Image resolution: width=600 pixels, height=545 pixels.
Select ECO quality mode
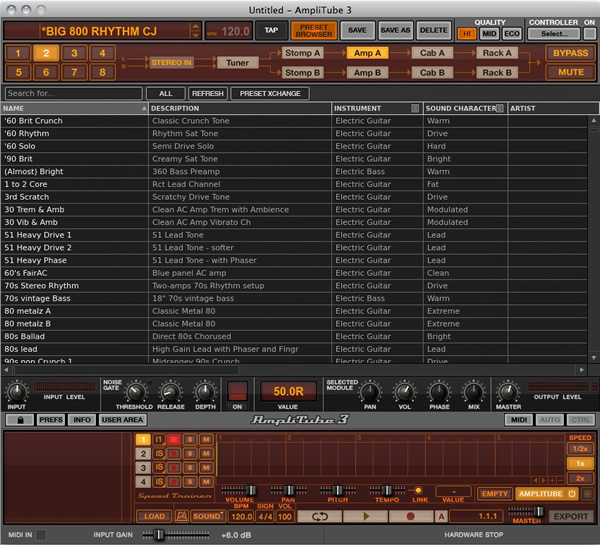coord(512,34)
